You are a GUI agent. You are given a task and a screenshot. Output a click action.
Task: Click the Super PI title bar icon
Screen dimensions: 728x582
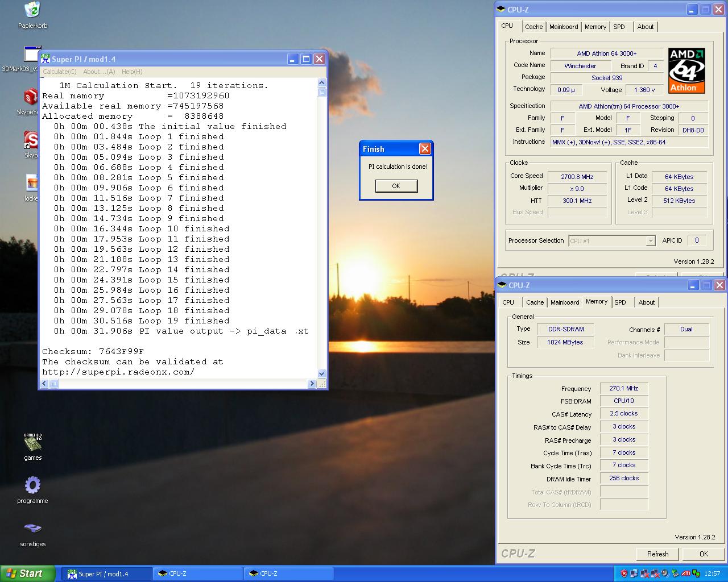click(45, 59)
